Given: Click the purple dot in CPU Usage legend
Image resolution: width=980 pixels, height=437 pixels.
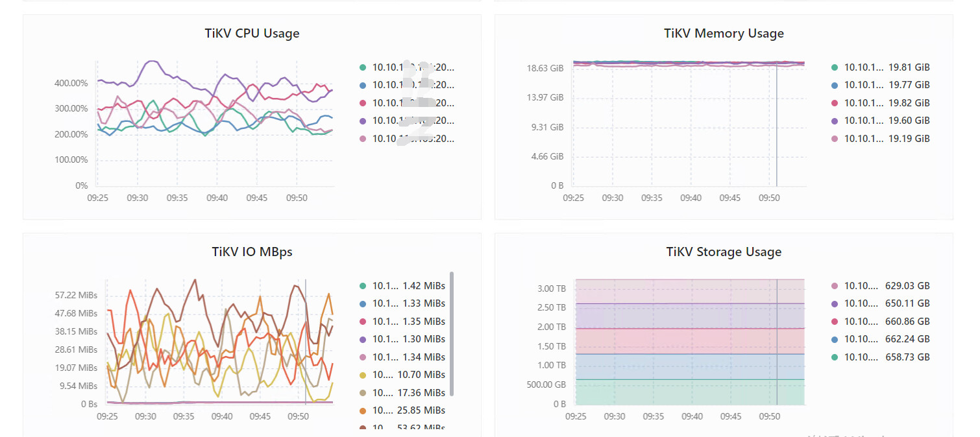Looking at the screenshot, I should (363, 121).
